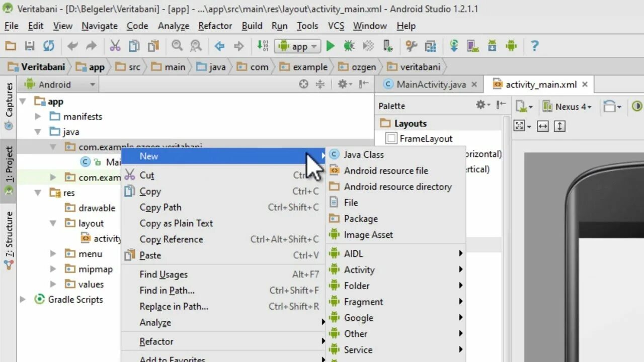Switch to the MainActivity.java tab
The height and width of the screenshot is (362, 644).
pyautogui.click(x=430, y=84)
